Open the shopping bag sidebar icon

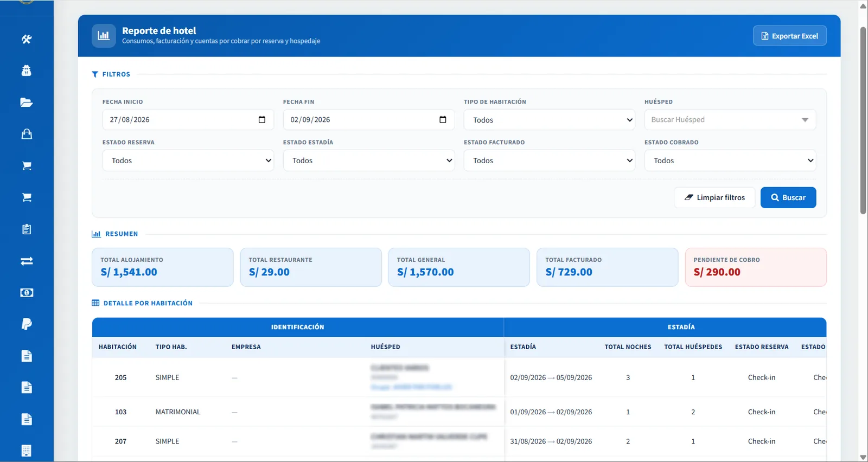pos(27,134)
